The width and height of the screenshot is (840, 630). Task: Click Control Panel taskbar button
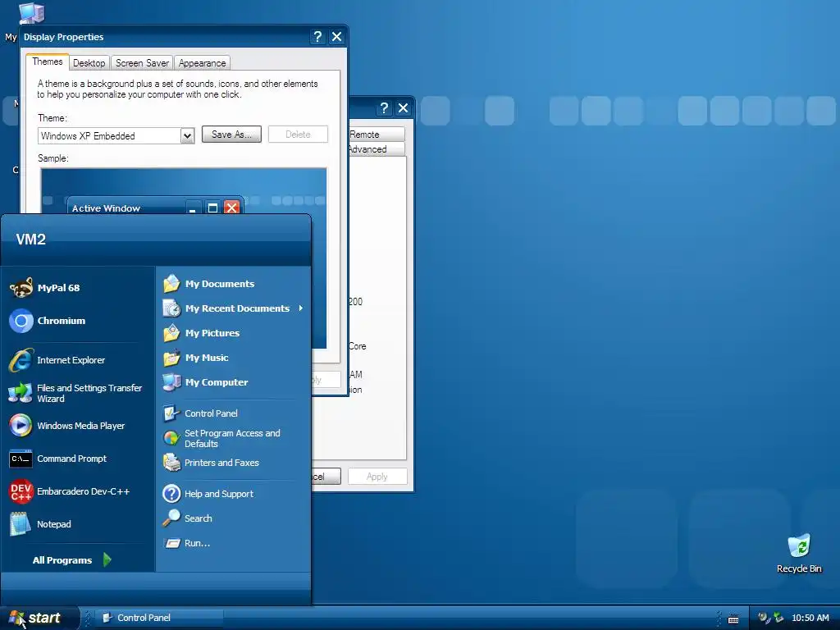point(160,619)
